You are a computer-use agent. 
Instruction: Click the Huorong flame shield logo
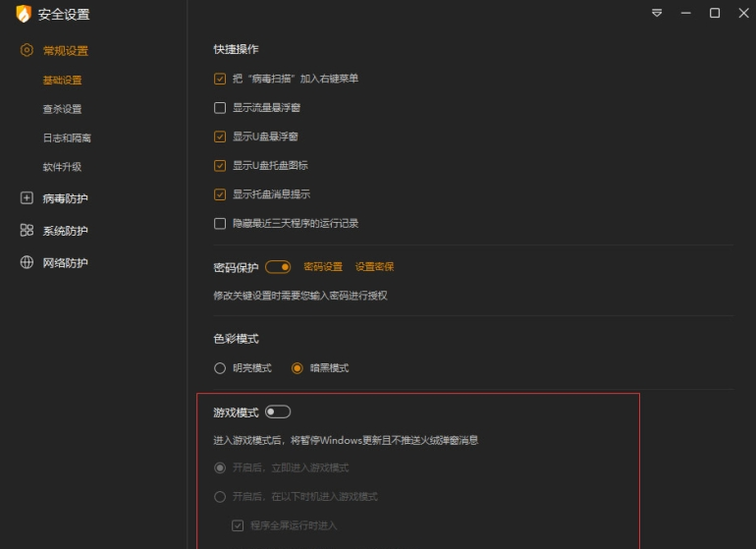pos(24,14)
